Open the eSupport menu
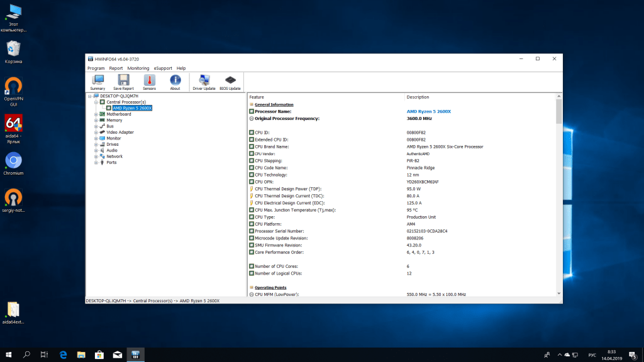 click(163, 68)
